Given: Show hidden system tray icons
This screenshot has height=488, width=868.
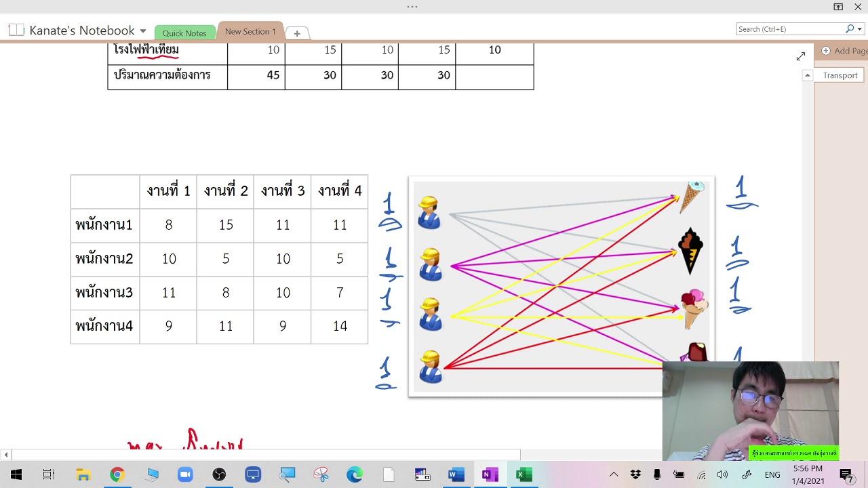Looking at the screenshot, I should tap(614, 474).
